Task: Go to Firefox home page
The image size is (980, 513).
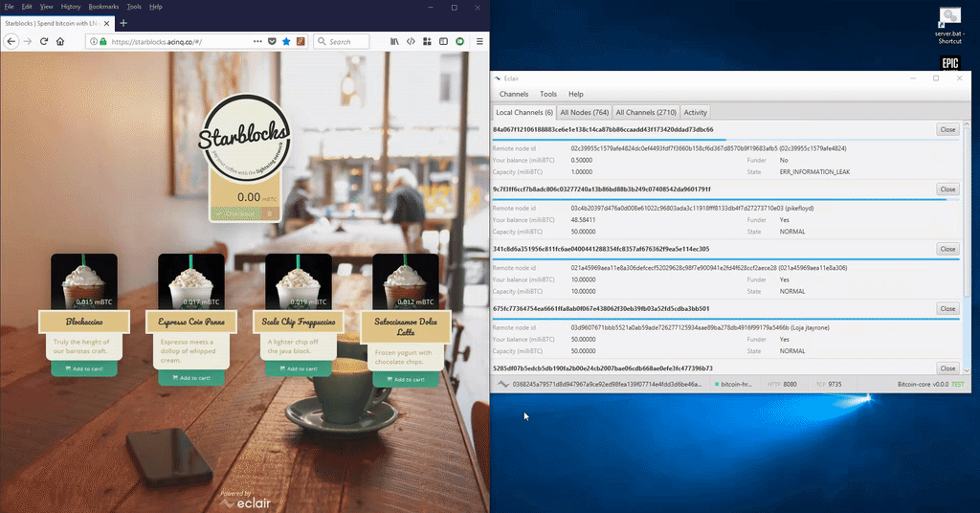Action: point(60,41)
